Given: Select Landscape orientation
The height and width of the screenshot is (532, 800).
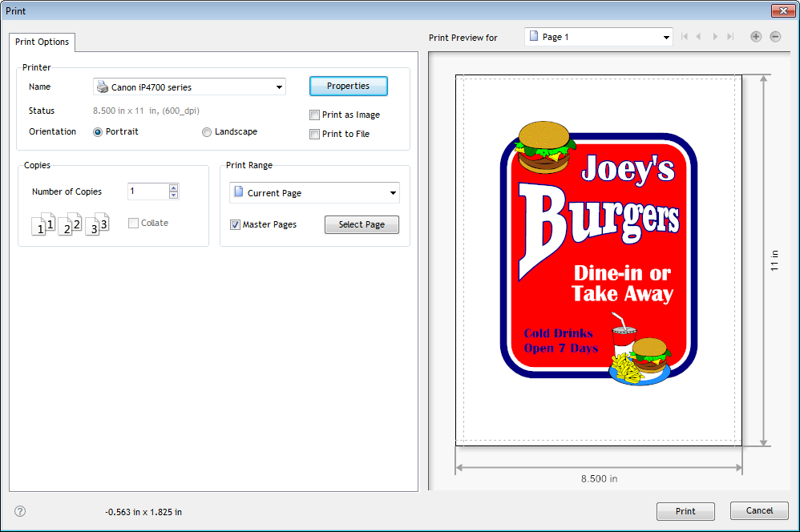Looking at the screenshot, I should point(207,132).
